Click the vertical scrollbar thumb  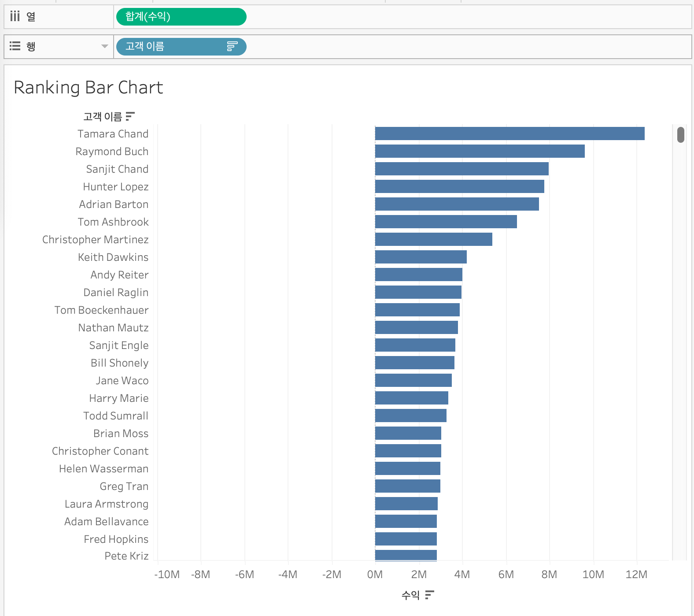(x=681, y=135)
